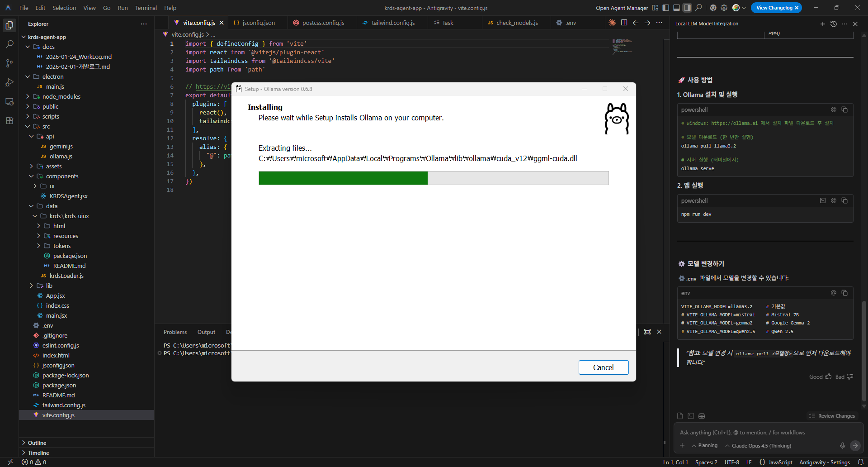The width and height of the screenshot is (868, 467).
Task: Mark the response as Good
Action: (820, 377)
